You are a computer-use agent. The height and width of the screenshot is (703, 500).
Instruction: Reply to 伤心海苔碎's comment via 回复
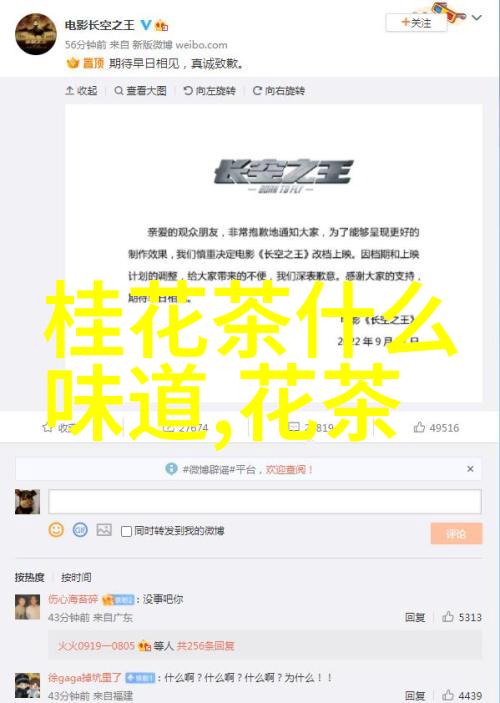point(415,618)
